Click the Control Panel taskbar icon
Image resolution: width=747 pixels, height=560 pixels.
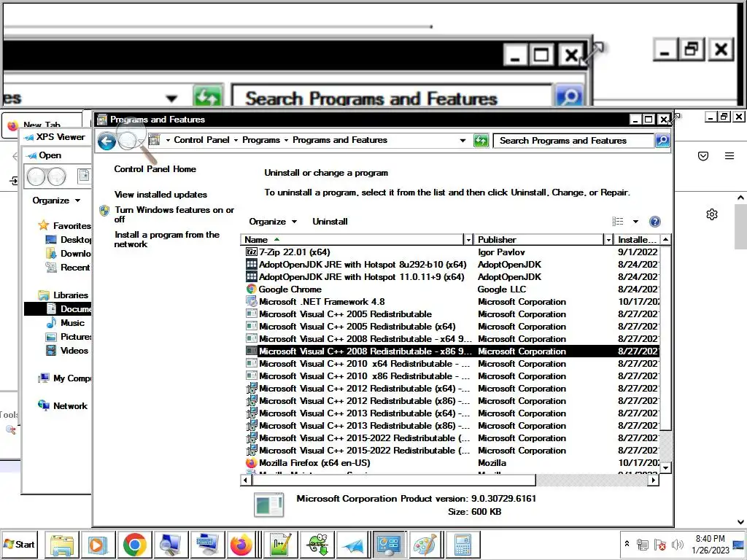point(389,544)
